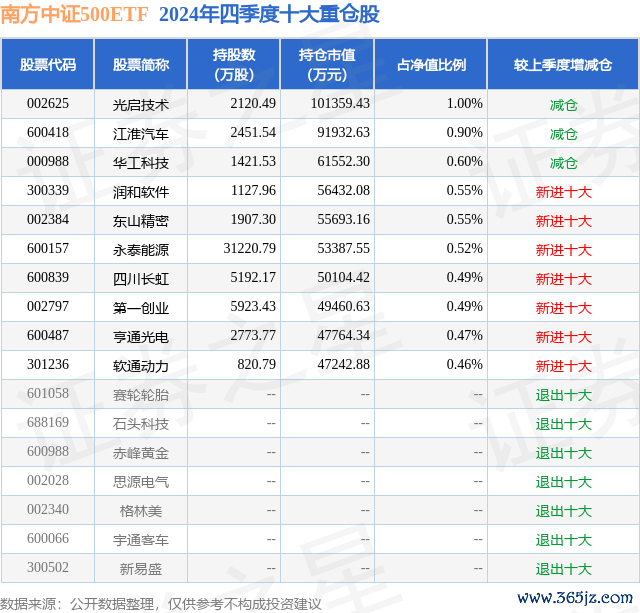Select stock name 赤峰黄金
Screen dimensions: 640x613
141,453
